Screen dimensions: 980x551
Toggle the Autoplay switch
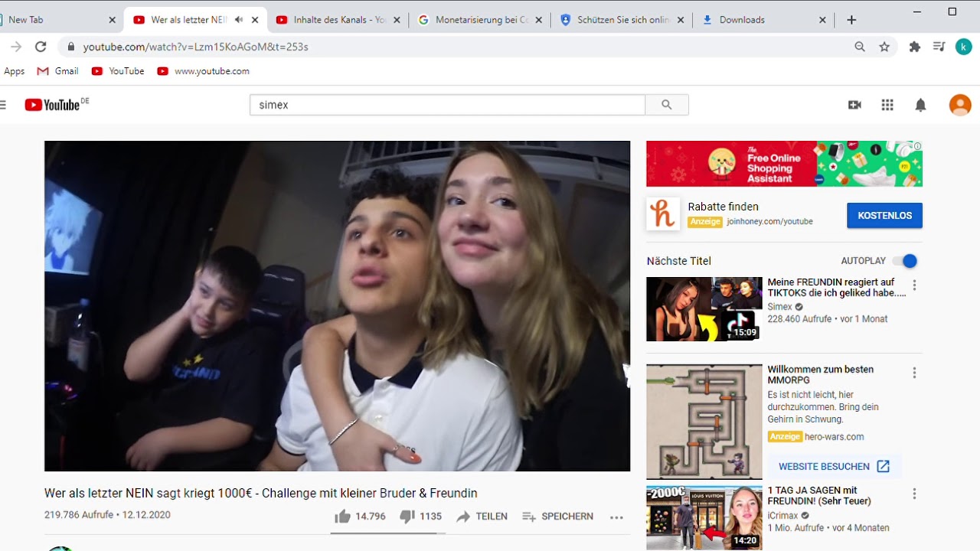(x=905, y=261)
